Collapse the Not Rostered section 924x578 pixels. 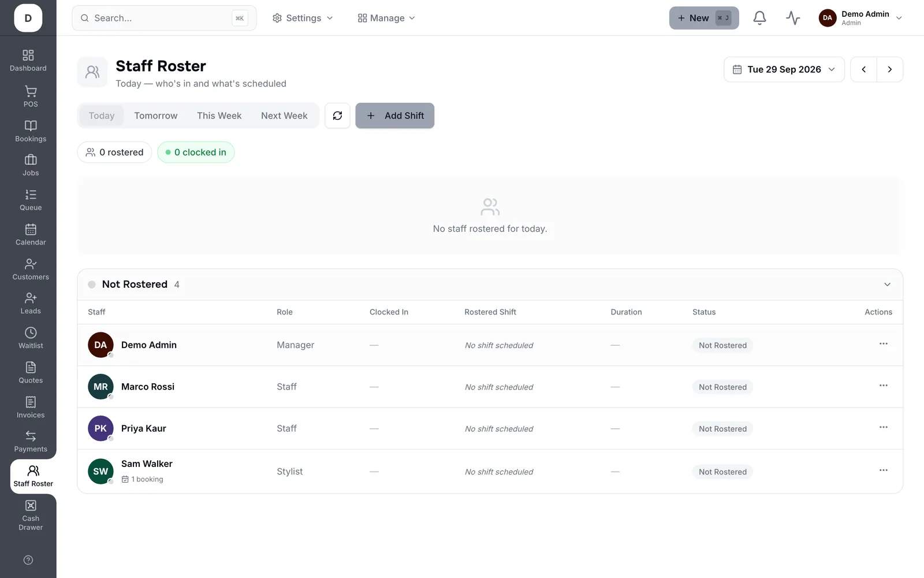coord(887,284)
